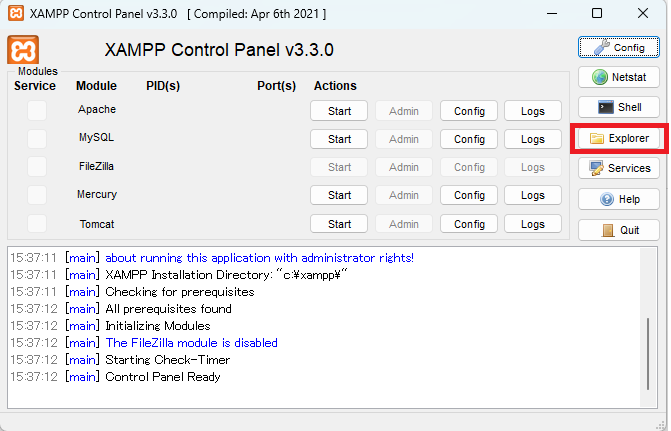Toggle the Apache service checkbox

point(37,110)
